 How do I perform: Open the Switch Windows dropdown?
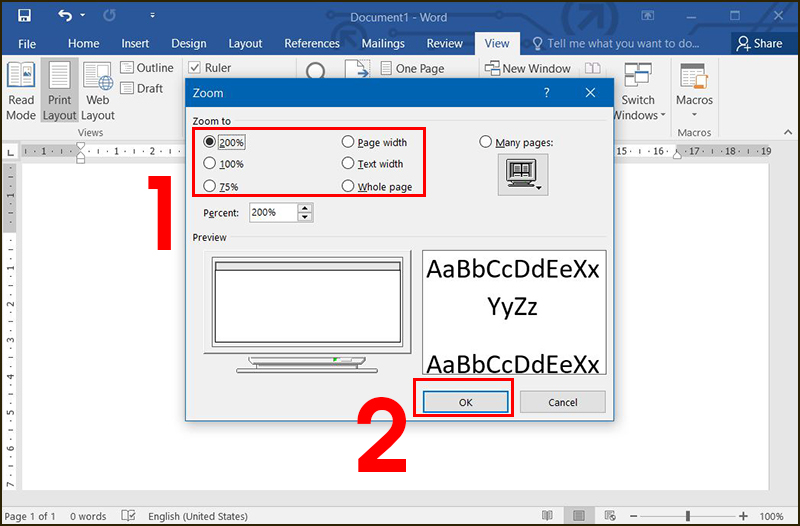[x=638, y=92]
